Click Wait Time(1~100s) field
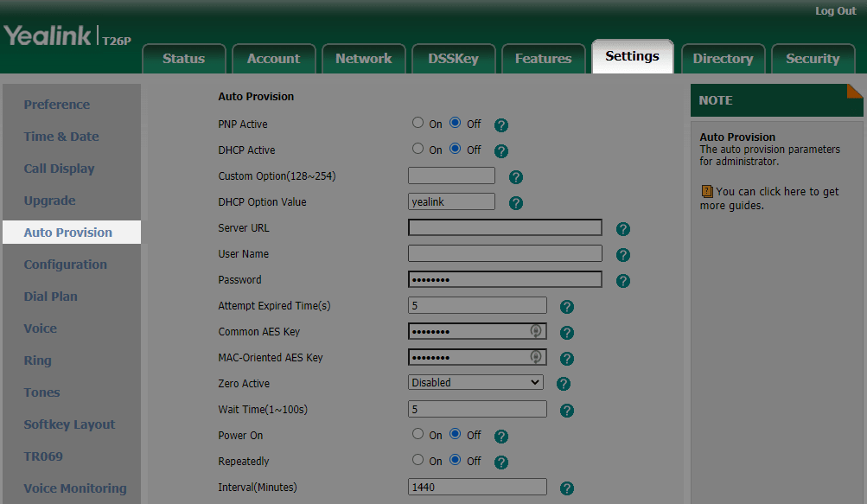Image resolution: width=867 pixels, height=504 pixels. coord(477,409)
